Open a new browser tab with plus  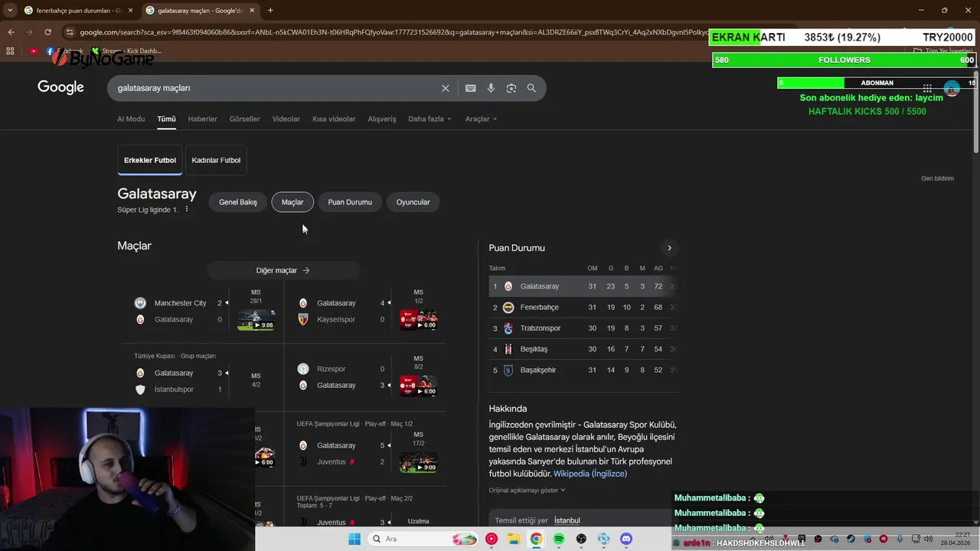click(269, 11)
